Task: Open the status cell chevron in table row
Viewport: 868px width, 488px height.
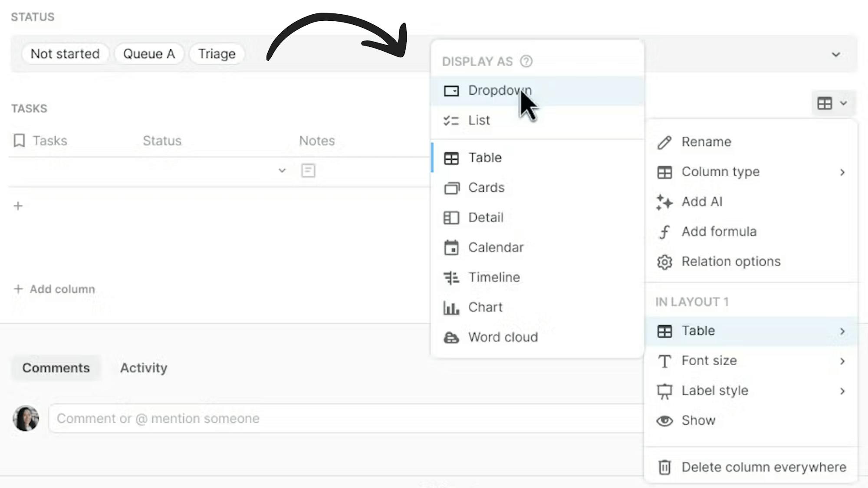Action: (282, 170)
